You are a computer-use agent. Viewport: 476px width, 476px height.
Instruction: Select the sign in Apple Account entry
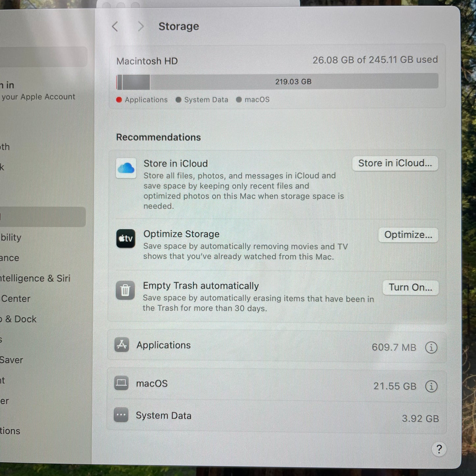coord(38,91)
